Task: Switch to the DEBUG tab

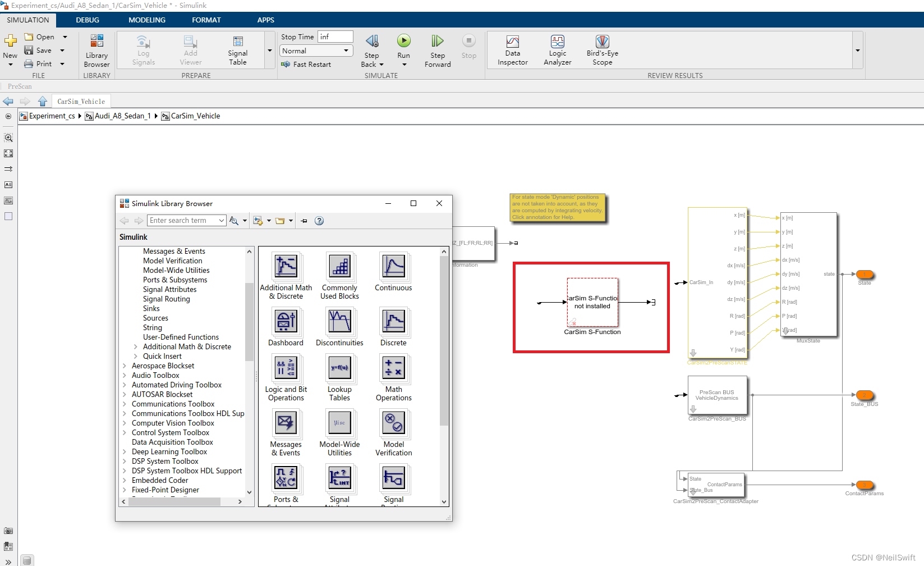Action: tap(88, 20)
